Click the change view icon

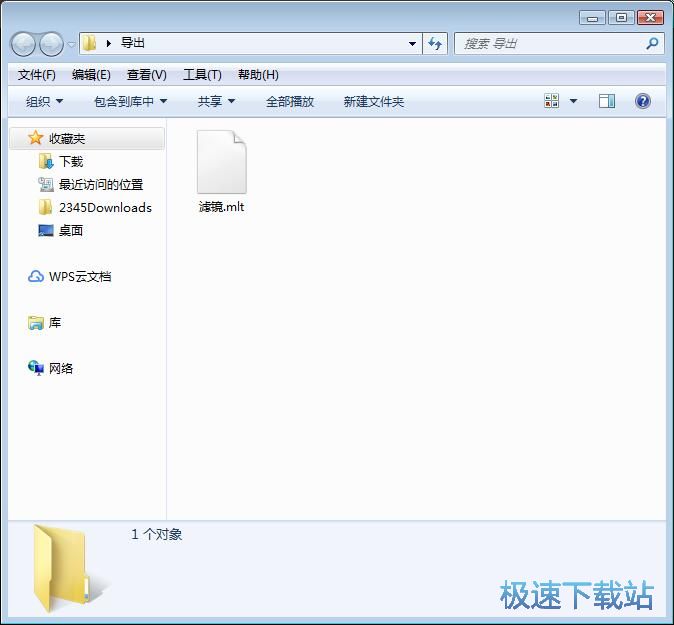(x=552, y=101)
